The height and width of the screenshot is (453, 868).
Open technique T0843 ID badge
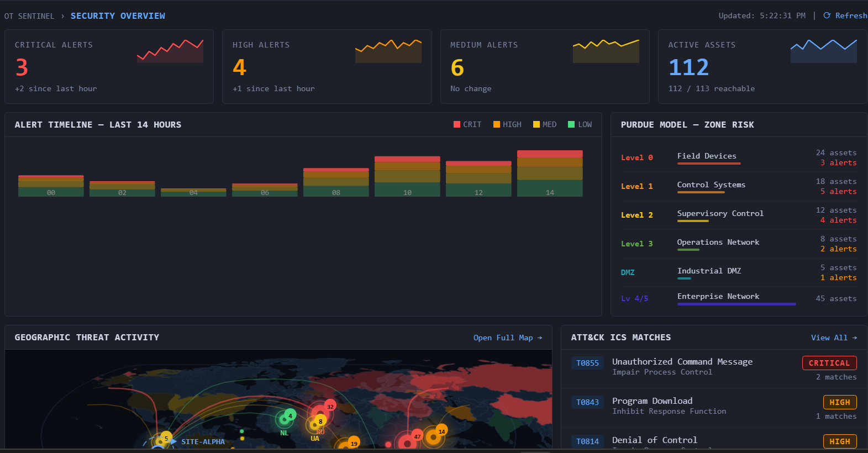tap(587, 402)
